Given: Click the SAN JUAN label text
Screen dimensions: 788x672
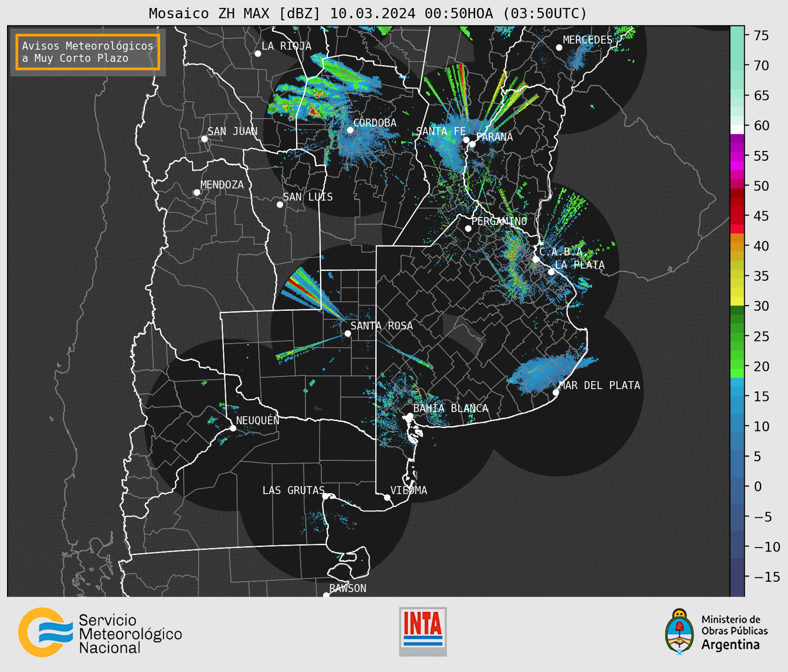Looking at the screenshot, I should (x=233, y=132).
